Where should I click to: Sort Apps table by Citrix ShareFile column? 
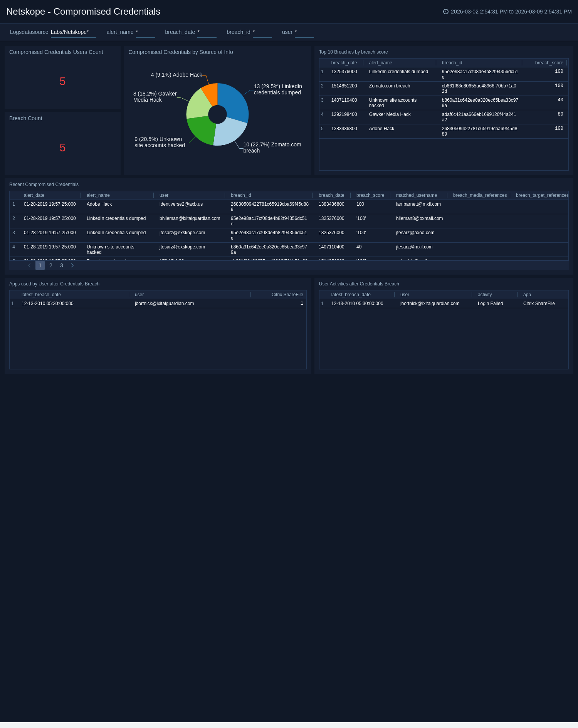coord(287,295)
